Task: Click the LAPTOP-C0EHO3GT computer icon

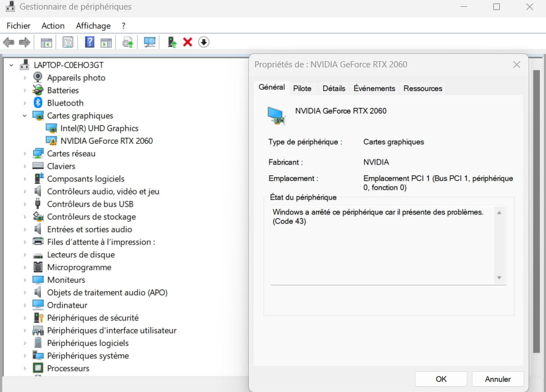Action: coord(24,65)
